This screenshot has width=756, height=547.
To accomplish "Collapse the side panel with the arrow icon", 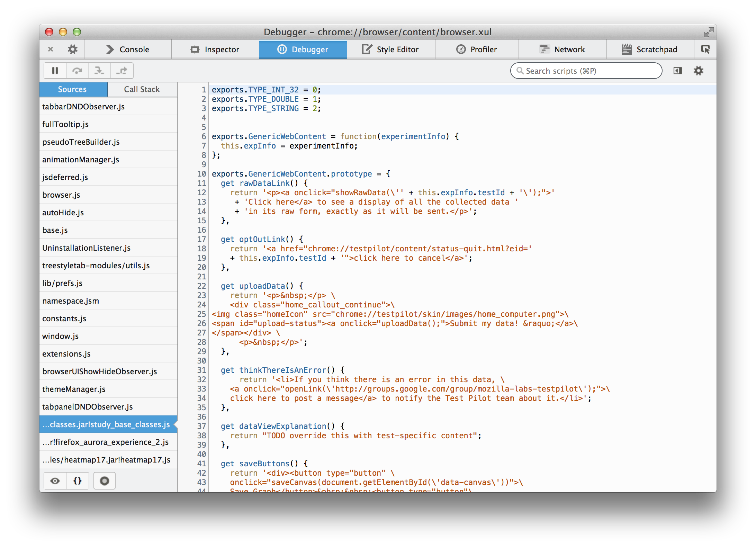I will click(x=678, y=70).
